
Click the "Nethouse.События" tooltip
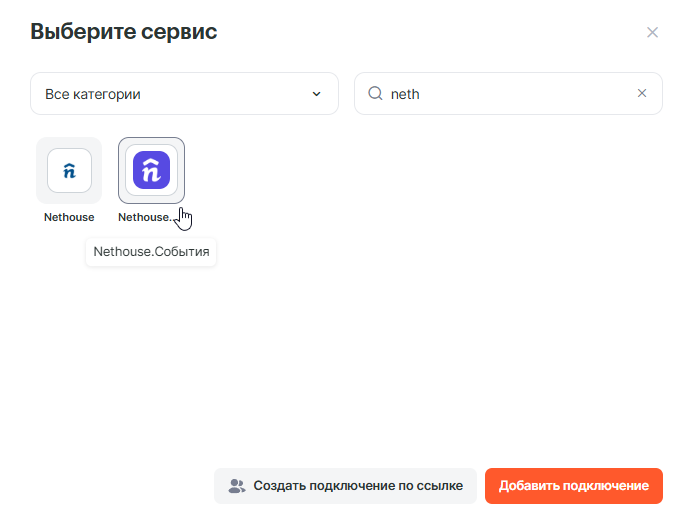pos(151,252)
